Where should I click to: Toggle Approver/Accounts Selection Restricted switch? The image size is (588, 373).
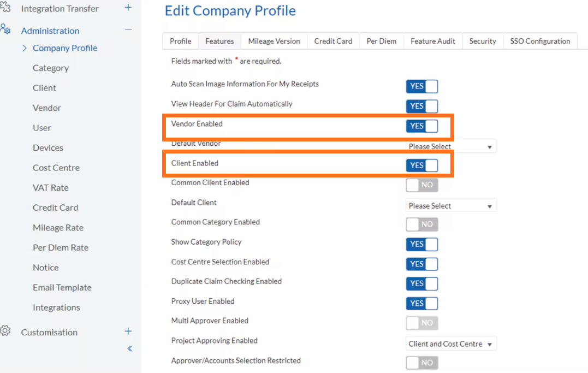tap(422, 363)
